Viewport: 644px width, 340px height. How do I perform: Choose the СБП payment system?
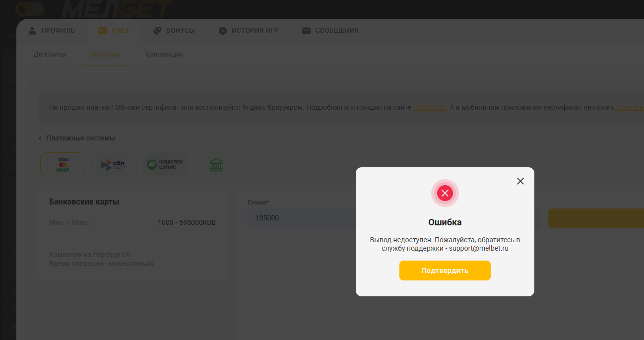tap(114, 165)
